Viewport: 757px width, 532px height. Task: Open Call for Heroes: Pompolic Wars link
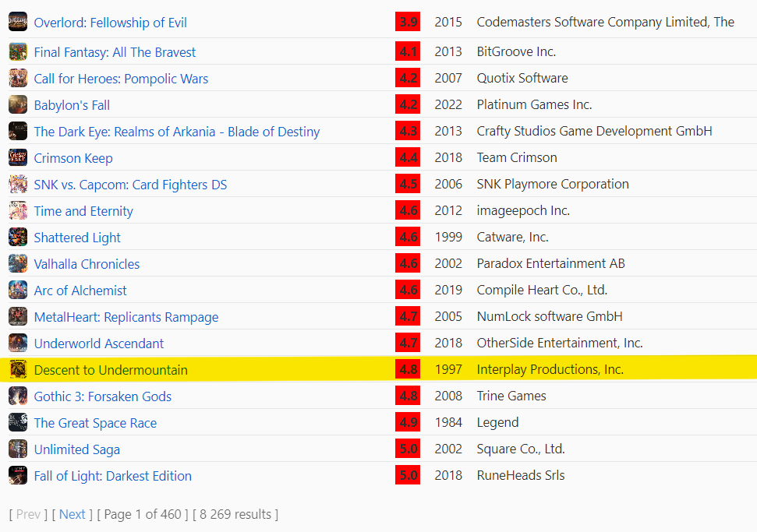point(121,79)
